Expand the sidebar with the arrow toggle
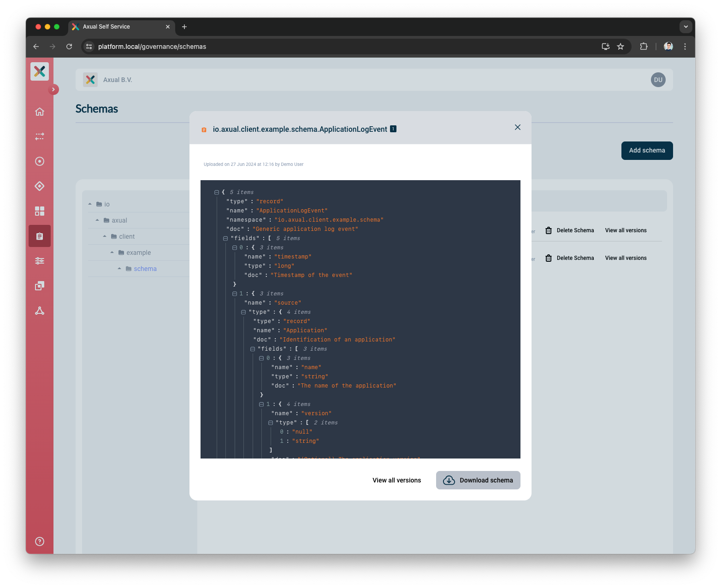The image size is (721, 588). coord(53,89)
